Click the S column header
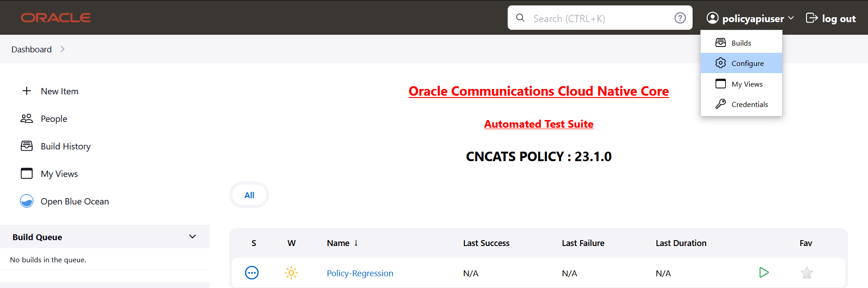Screen dimensions: 868x288 tap(254, 243)
